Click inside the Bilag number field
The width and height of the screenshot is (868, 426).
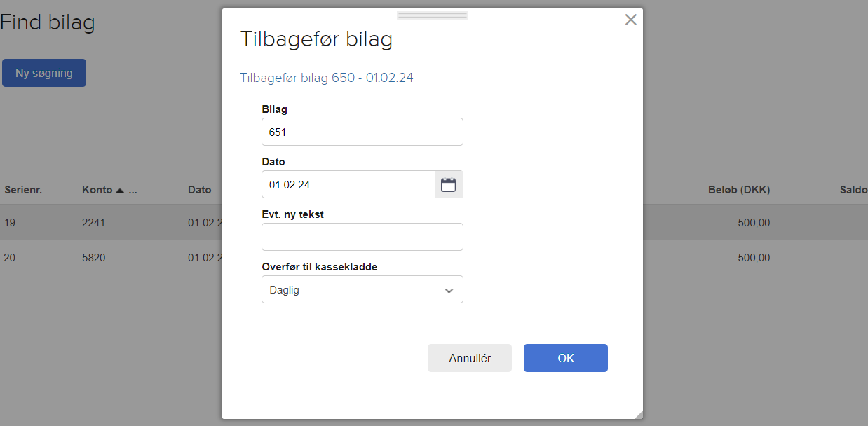coord(362,131)
